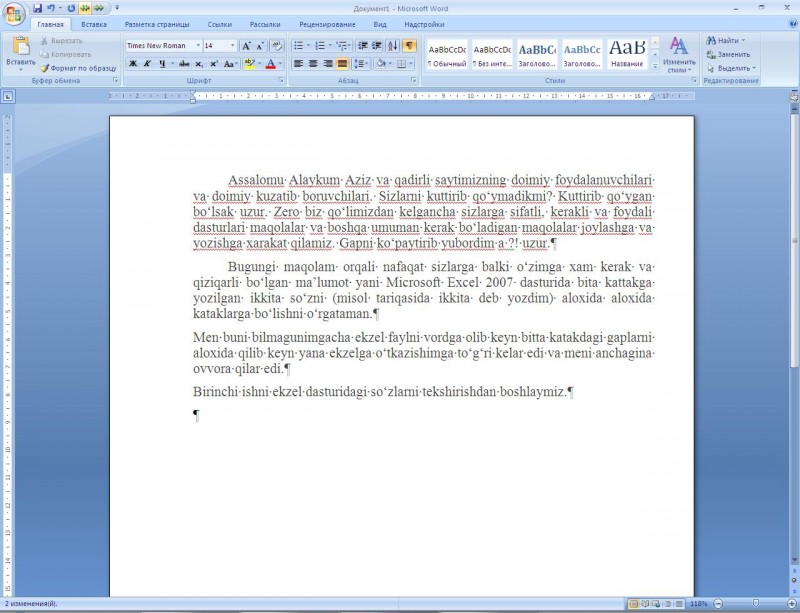
Task: Go to the Ссылки tab
Action: (x=219, y=24)
